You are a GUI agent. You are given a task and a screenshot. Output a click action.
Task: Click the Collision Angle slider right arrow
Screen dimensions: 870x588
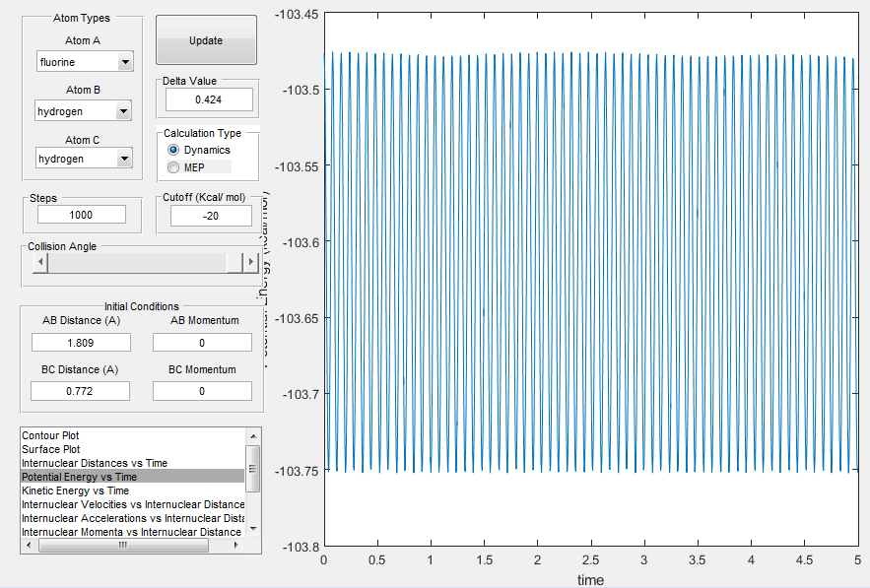[251, 262]
